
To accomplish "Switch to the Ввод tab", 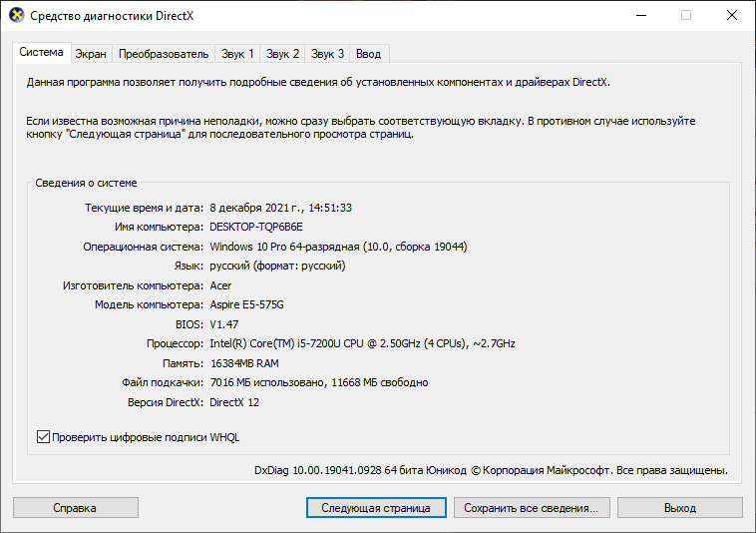I will [x=368, y=54].
